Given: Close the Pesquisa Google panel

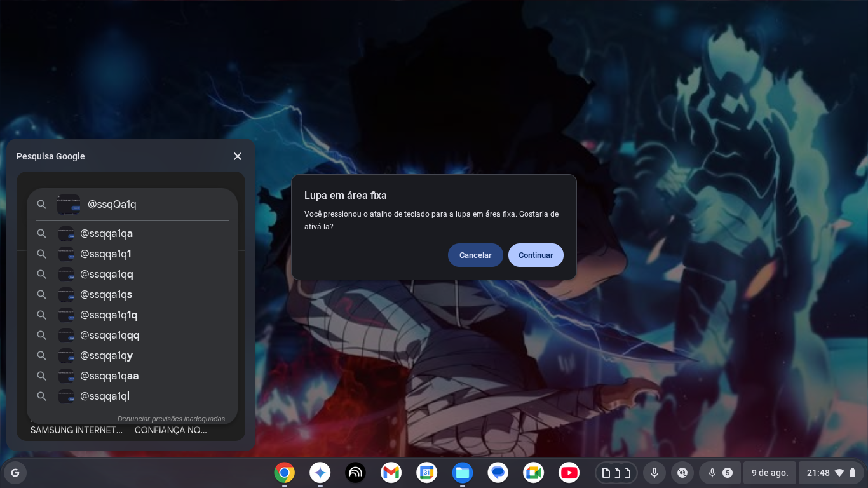Looking at the screenshot, I should (x=238, y=156).
